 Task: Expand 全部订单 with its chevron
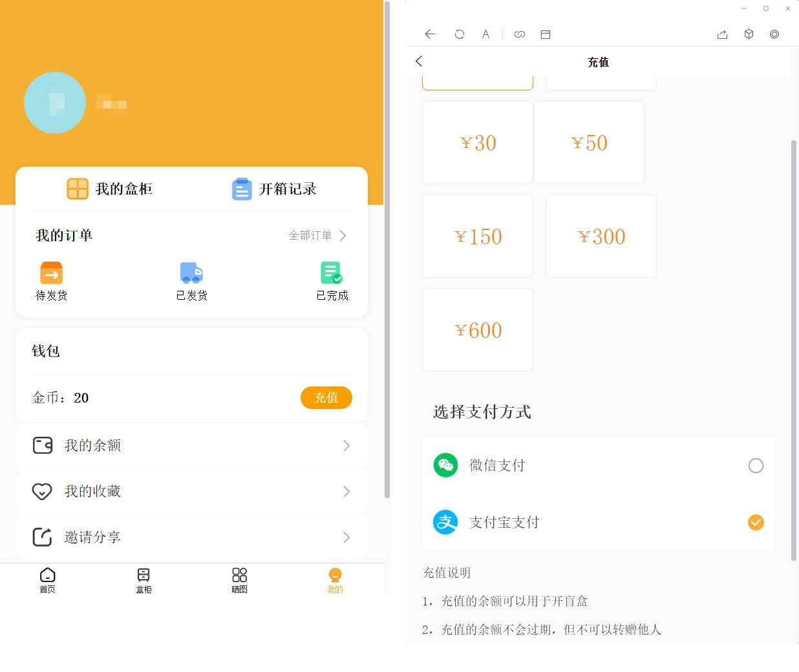[x=317, y=236]
